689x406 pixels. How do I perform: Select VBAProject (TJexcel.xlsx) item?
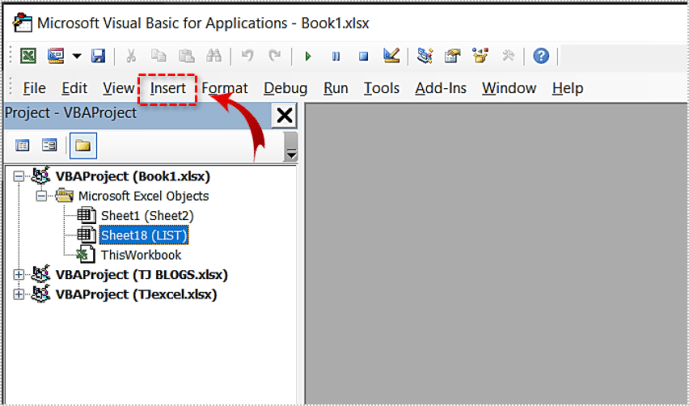[x=136, y=294]
